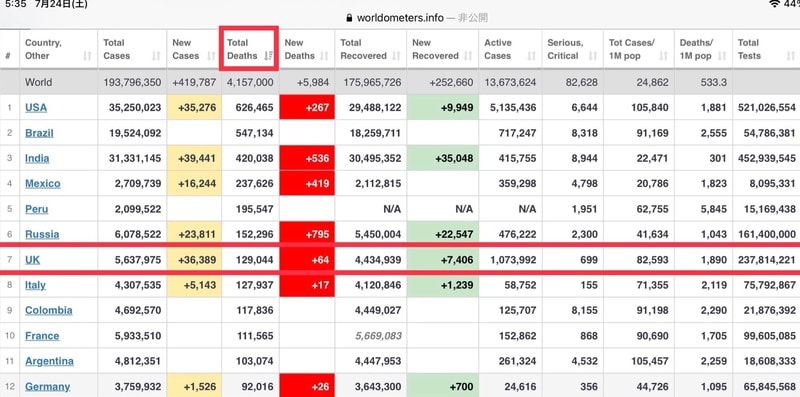
Task: Sort by Active Cases arrows icon
Action: click(532, 56)
